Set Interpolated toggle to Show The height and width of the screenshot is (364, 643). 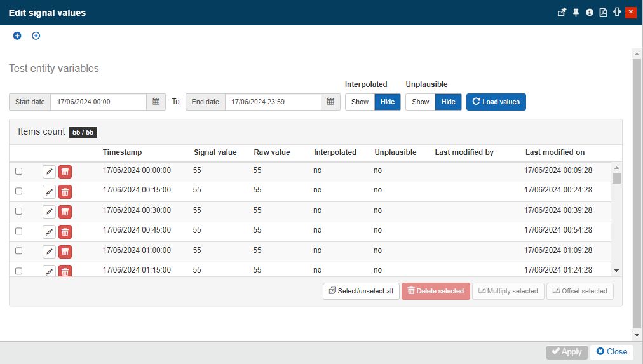click(x=360, y=102)
